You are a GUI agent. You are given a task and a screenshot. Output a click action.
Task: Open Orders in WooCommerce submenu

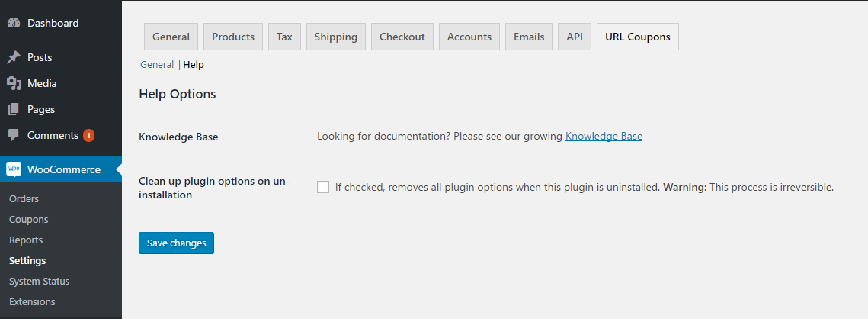click(24, 198)
